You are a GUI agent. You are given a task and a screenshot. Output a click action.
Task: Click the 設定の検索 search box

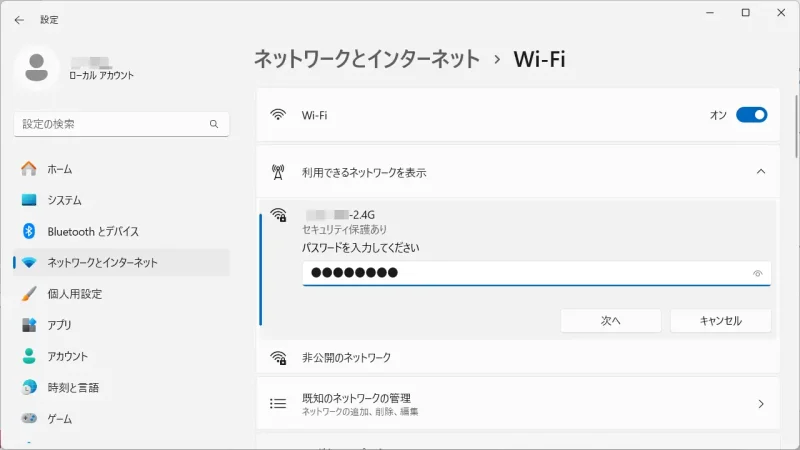pyautogui.click(x=110, y=124)
